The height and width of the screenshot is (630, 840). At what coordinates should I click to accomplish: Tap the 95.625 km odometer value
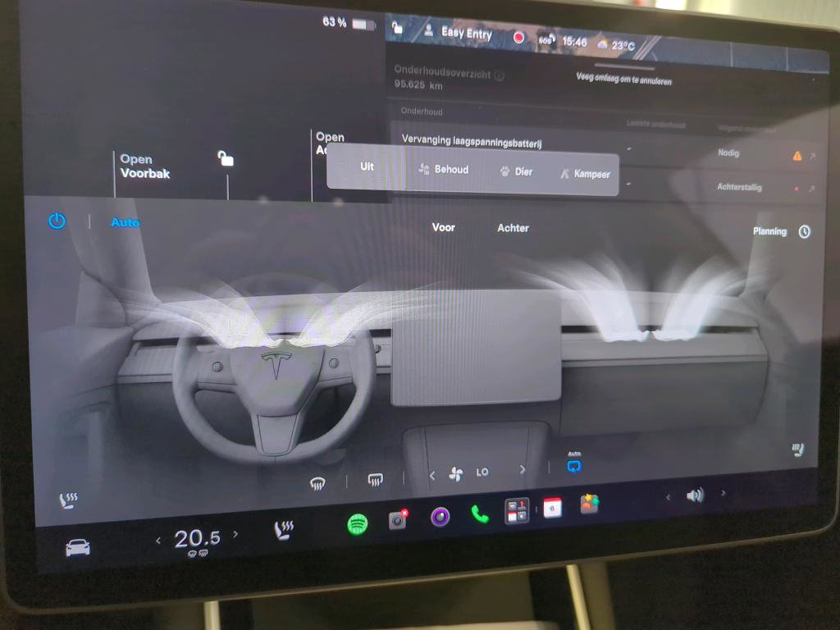pos(418,84)
